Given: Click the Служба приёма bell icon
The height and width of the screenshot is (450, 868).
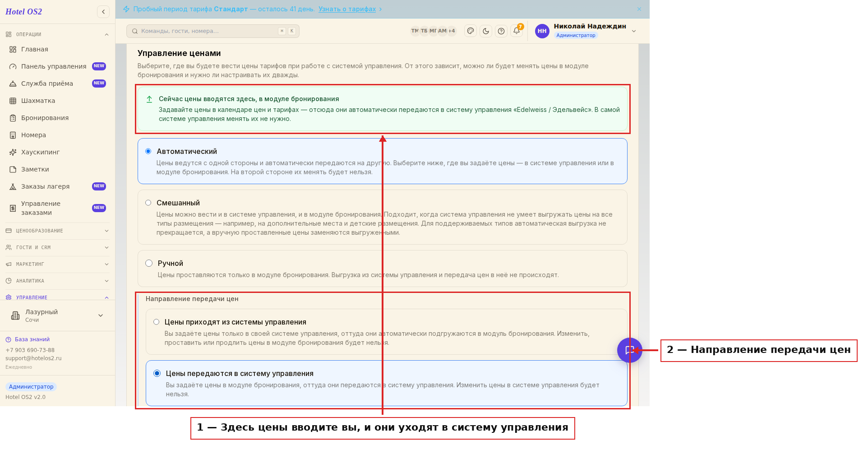Looking at the screenshot, I should pyautogui.click(x=13, y=84).
